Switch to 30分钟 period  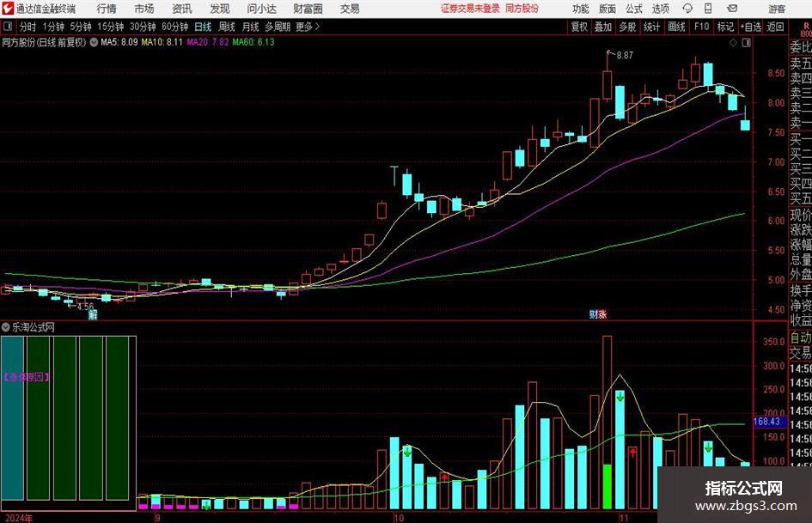[143, 27]
